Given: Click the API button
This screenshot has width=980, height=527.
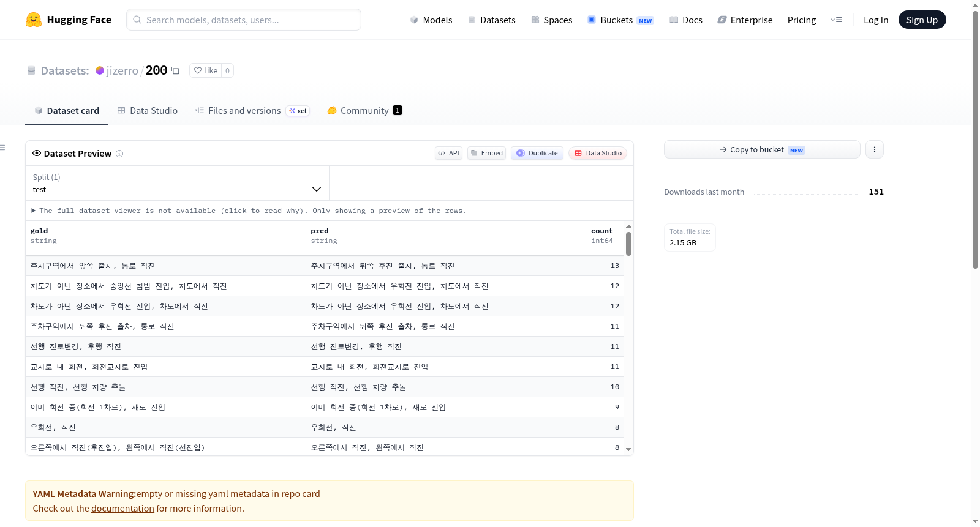Looking at the screenshot, I should (x=448, y=153).
